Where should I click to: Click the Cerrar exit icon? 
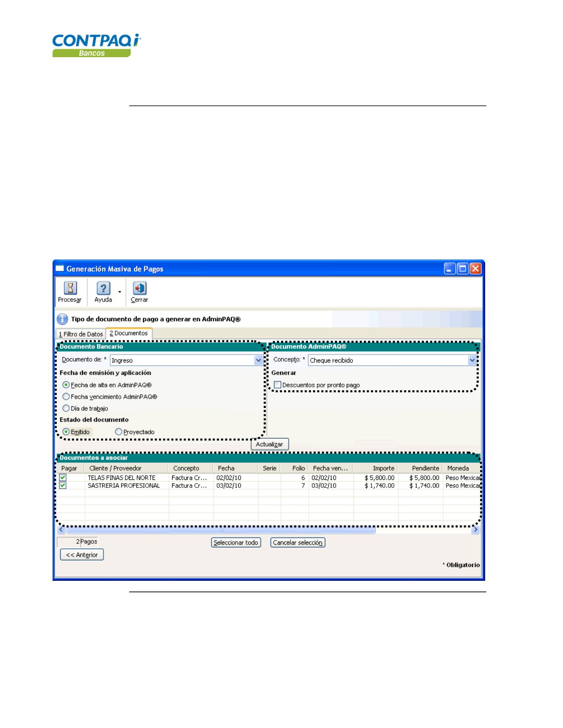(x=139, y=288)
